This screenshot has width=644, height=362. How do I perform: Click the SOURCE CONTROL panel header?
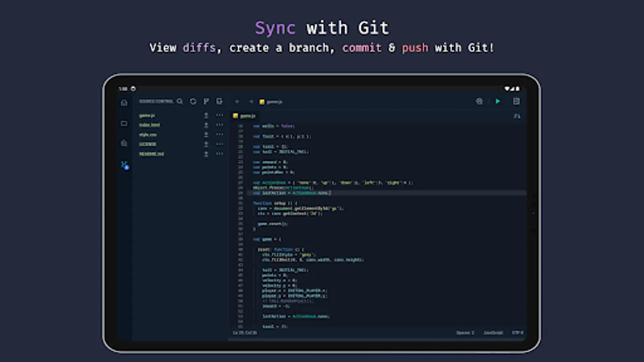(x=157, y=101)
